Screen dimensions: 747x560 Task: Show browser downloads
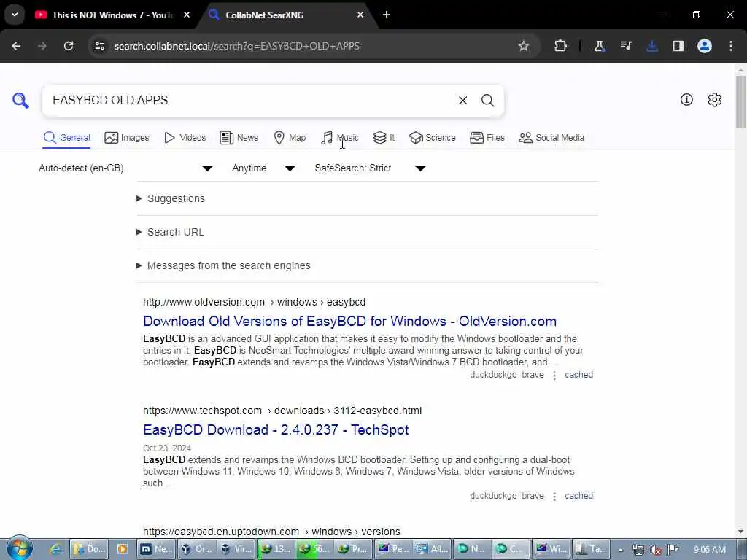[x=652, y=46]
